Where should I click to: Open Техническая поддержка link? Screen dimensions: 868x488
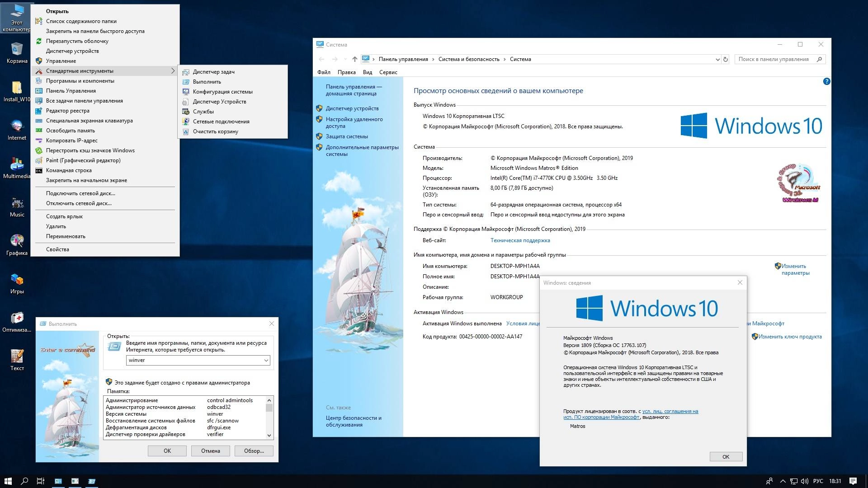click(x=520, y=240)
